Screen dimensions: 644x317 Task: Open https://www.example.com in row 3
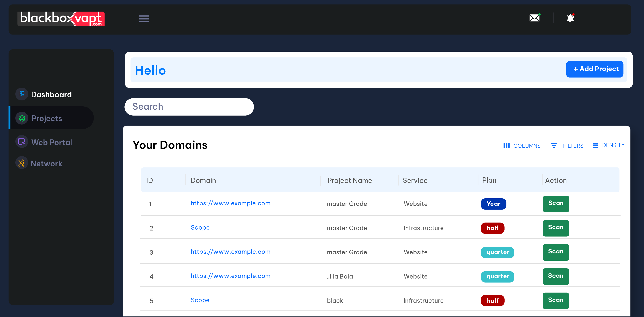[x=231, y=252]
